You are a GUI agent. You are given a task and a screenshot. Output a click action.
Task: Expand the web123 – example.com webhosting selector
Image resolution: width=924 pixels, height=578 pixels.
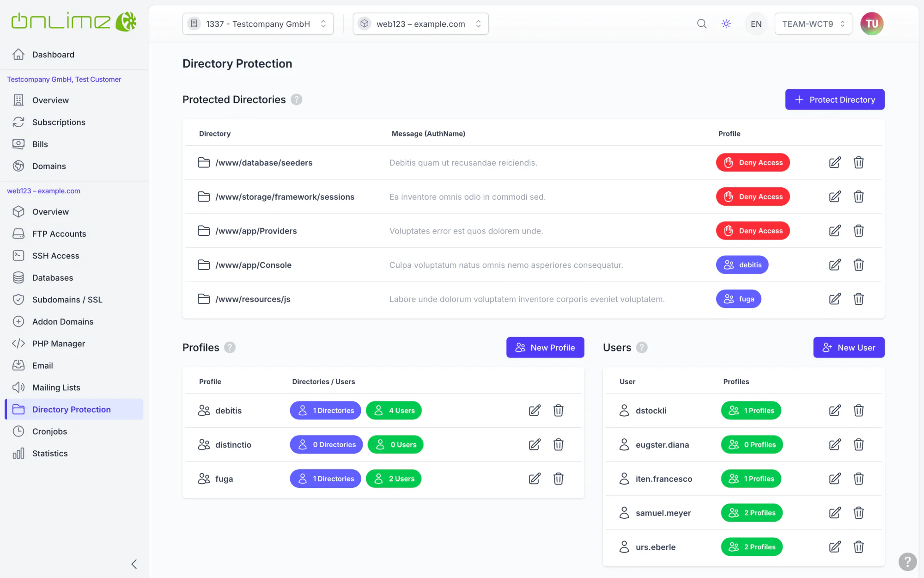click(420, 24)
